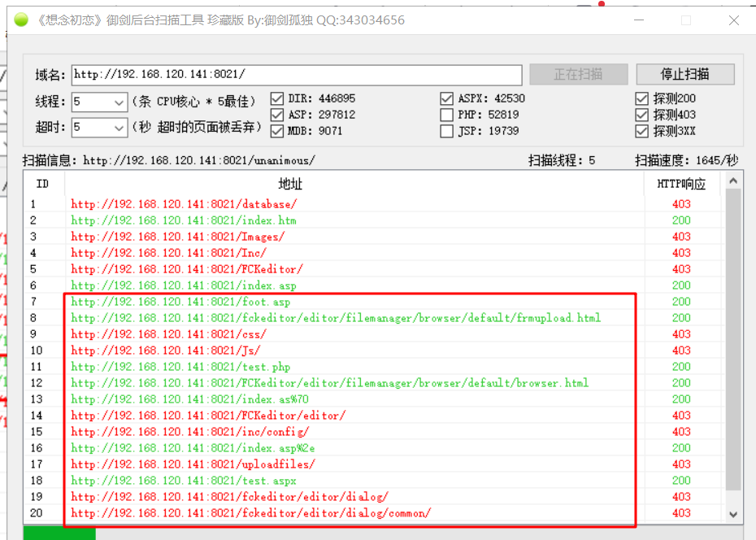Select the /index.asp result row
This screenshot has height=540, width=756.
[x=371, y=285]
